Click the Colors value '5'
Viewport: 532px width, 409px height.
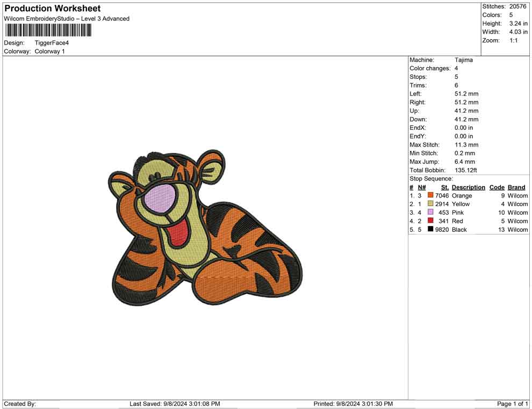[x=511, y=15]
